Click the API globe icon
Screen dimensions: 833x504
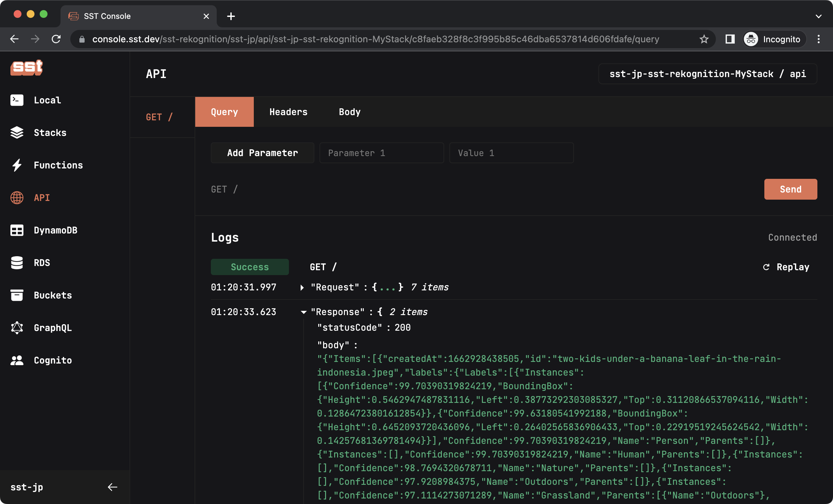(x=17, y=198)
